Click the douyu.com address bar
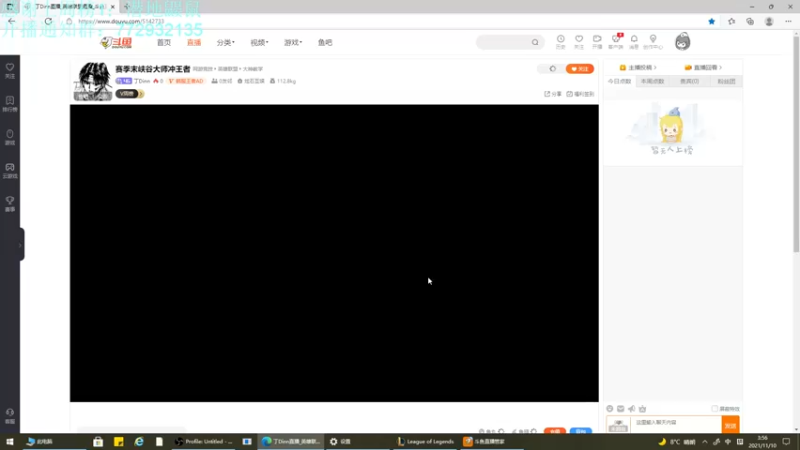Viewport: 800px width, 450px height. pos(121,21)
